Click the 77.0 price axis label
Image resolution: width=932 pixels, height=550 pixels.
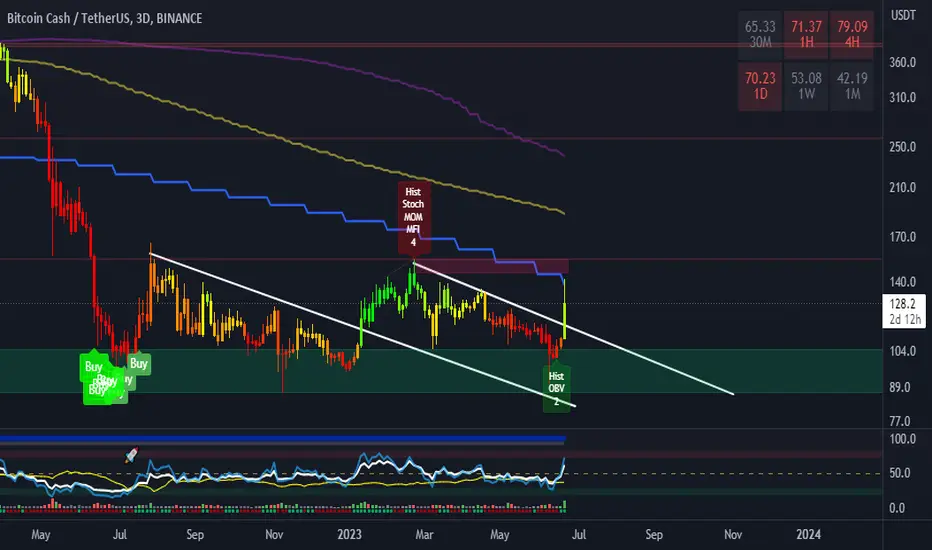click(x=902, y=422)
